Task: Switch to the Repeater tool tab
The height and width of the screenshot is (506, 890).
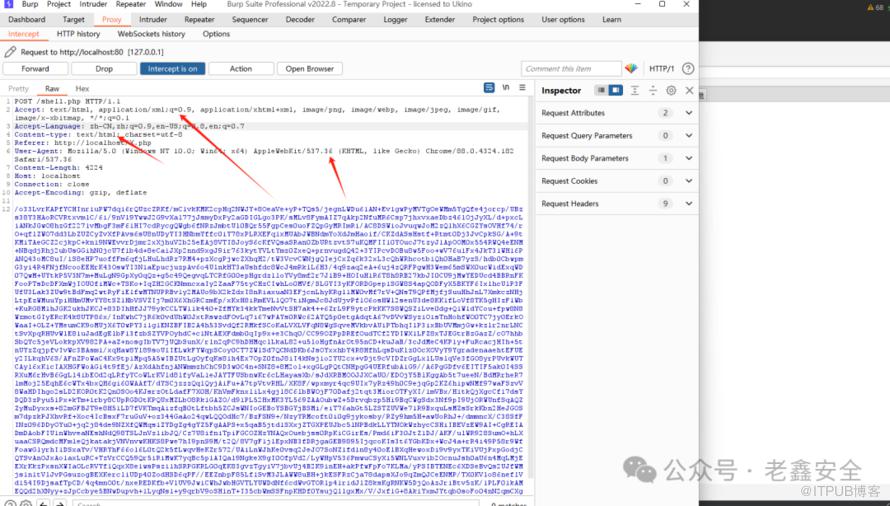Action: click(199, 19)
